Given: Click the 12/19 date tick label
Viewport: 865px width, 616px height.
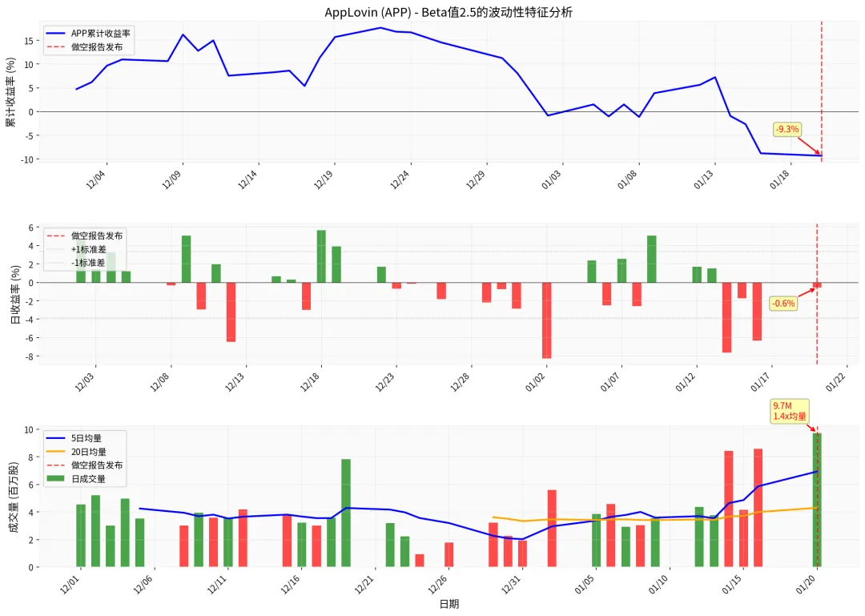Looking at the screenshot, I should (324, 180).
